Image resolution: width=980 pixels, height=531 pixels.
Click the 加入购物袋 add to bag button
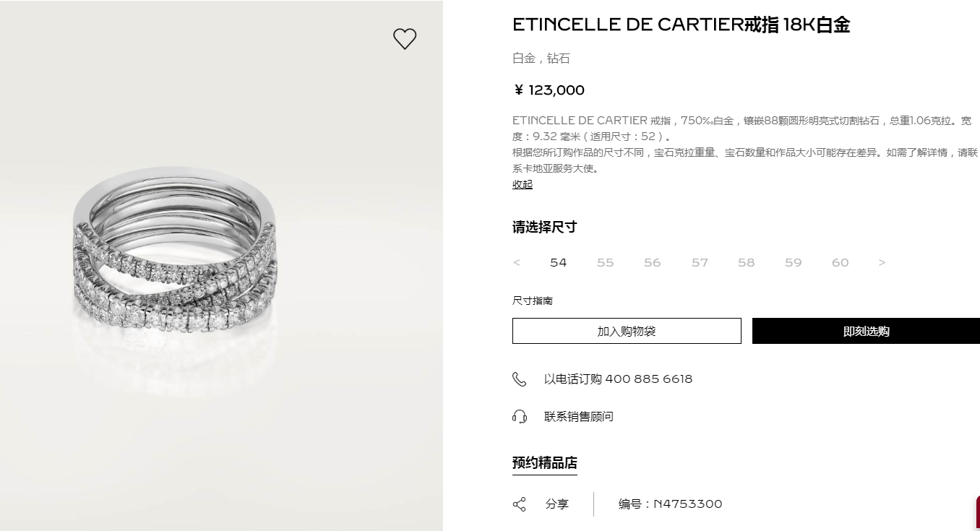[x=627, y=331]
